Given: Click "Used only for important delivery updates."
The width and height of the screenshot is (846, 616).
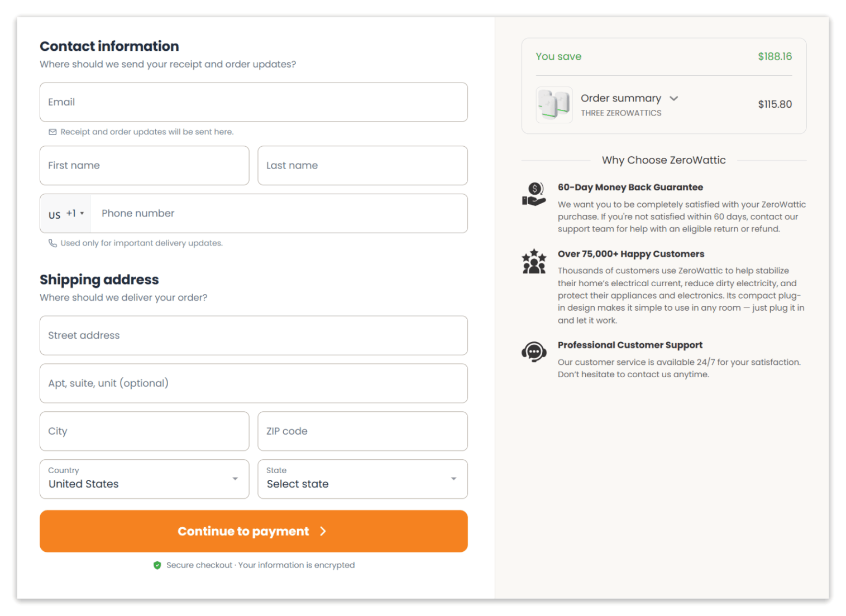Looking at the screenshot, I should [x=142, y=243].
